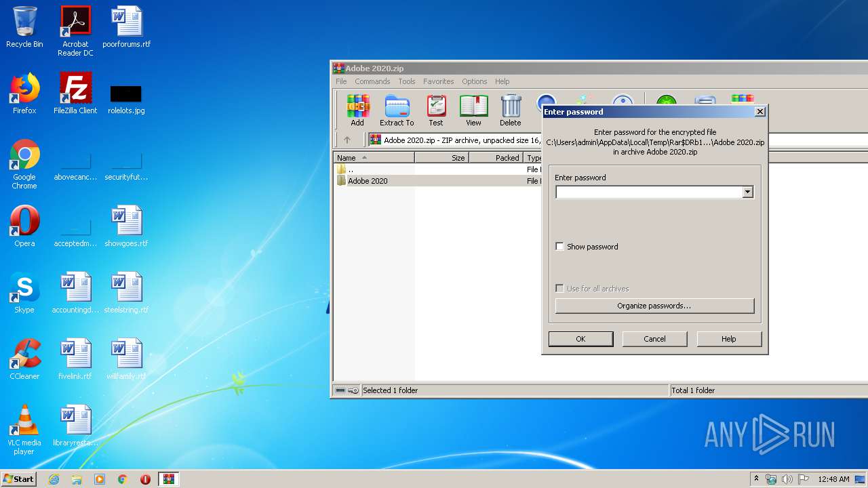Screen dimensions: 868x488
Task: Show hidden system tray icons
Action: coord(757,479)
